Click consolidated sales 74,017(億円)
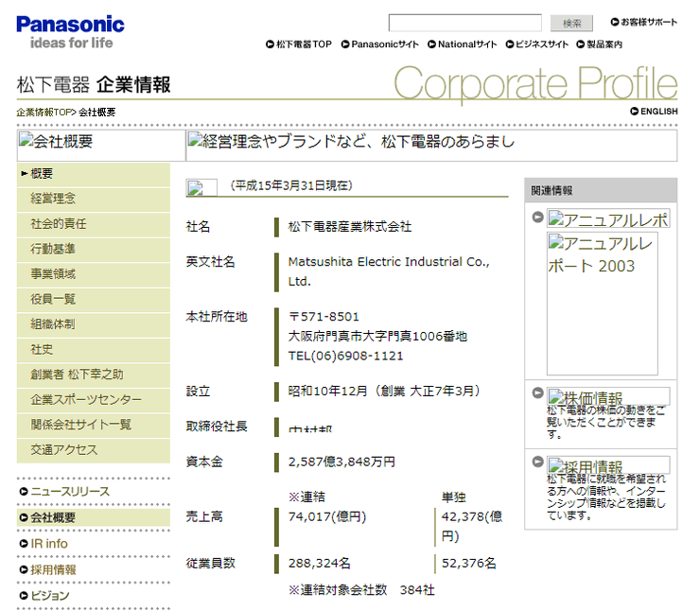Image resolution: width=700 pixels, height=610 pixels. pos(327,516)
